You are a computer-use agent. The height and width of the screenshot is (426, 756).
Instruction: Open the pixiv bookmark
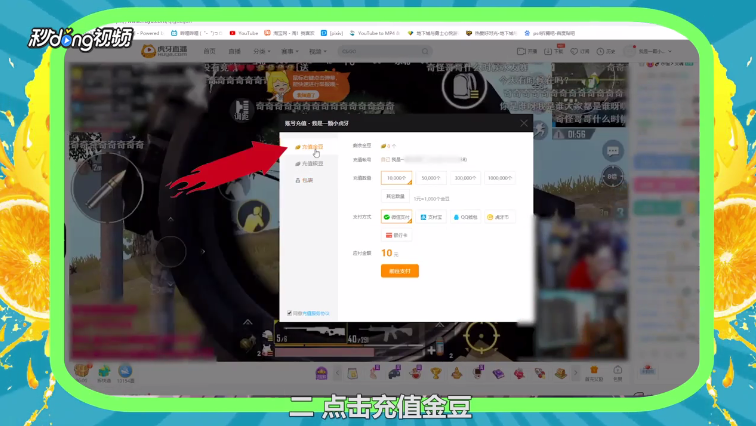click(x=332, y=33)
